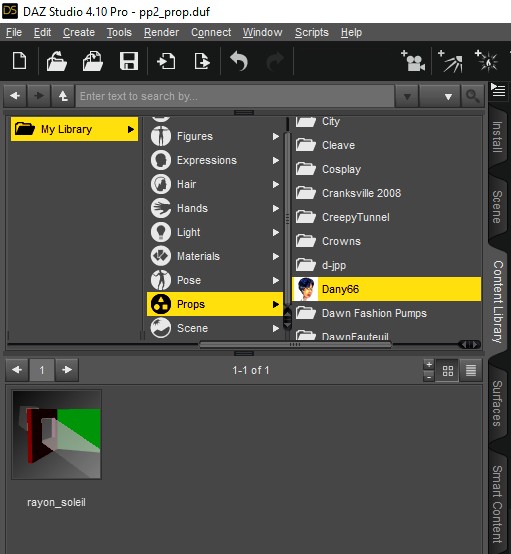Go up one folder level
Screen dimensions: 511x554
click(x=63, y=96)
